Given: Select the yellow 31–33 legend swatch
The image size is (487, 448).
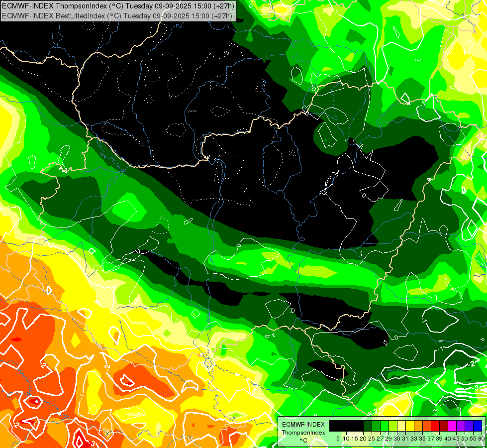Looking at the screenshot, I should click(x=410, y=426).
